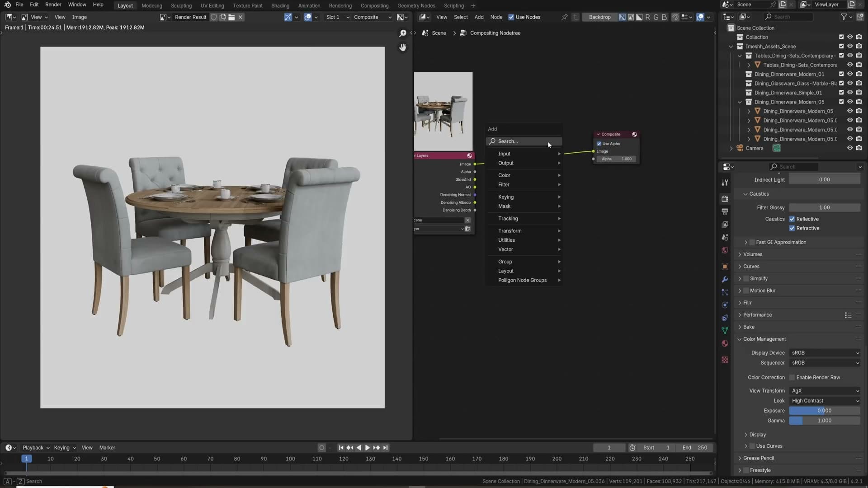Enable Fast GI Approximation checkbox
The height and width of the screenshot is (488, 868).
coord(752,243)
